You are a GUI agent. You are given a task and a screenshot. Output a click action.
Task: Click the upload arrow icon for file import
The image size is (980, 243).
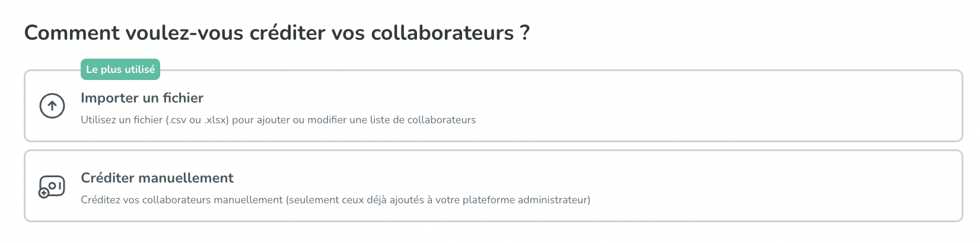click(x=52, y=106)
